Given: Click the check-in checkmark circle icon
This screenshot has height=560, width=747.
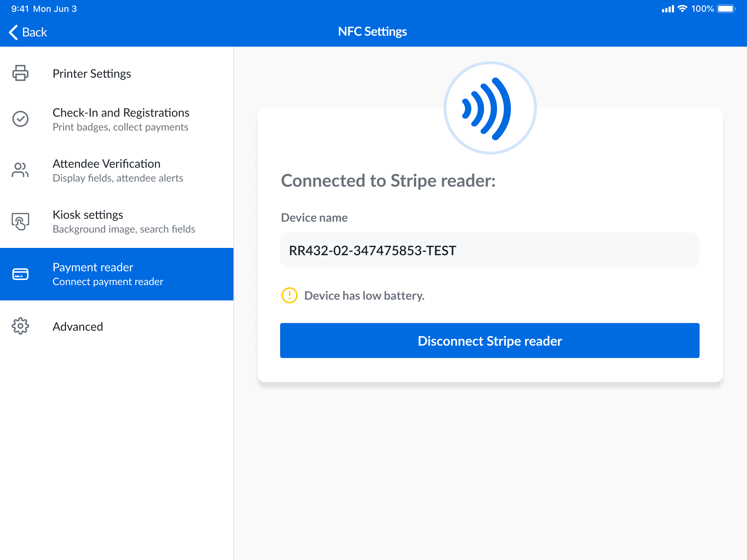Looking at the screenshot, I should [x=20, y=119].
